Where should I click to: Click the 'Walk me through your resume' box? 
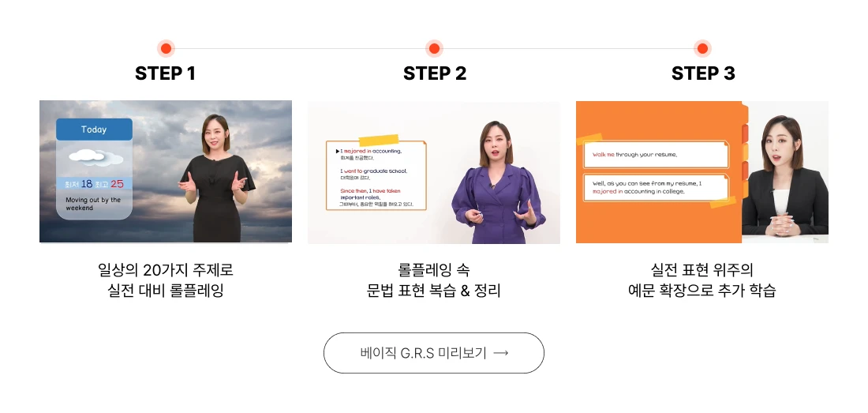656,155
